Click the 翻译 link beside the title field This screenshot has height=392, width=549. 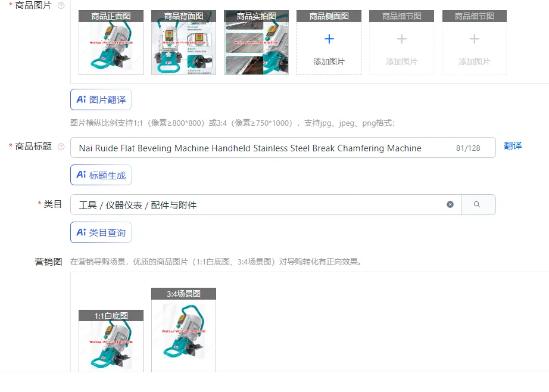click(513, 146)
